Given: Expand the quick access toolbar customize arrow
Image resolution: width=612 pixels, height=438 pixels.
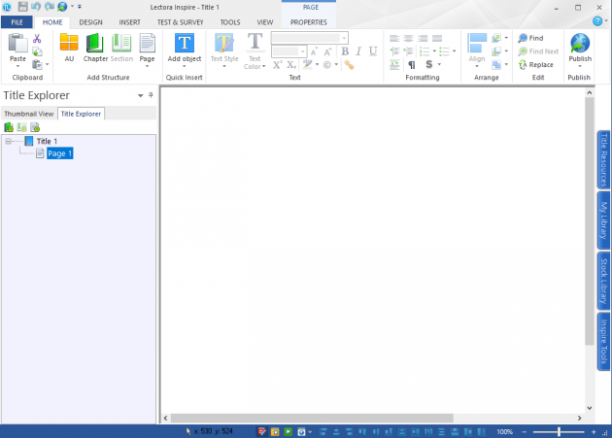Looking at the screenshot, I should (x=80, y=7).
